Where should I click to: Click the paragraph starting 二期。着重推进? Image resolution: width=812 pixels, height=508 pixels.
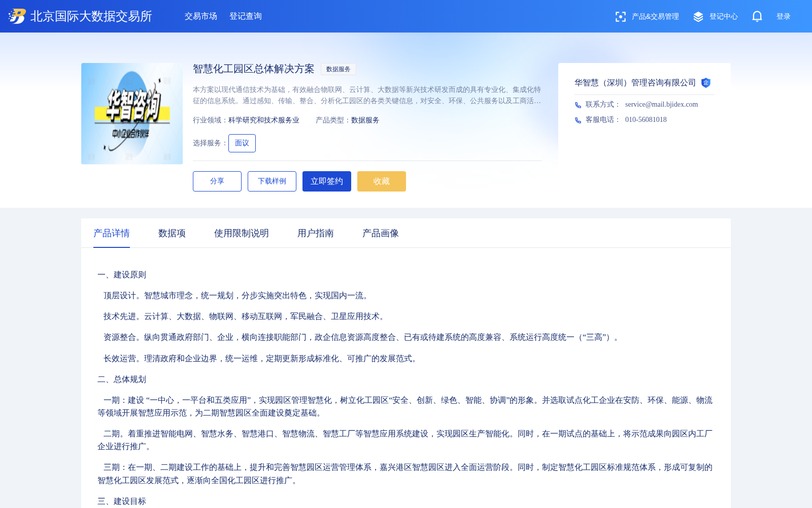[405, 440]
